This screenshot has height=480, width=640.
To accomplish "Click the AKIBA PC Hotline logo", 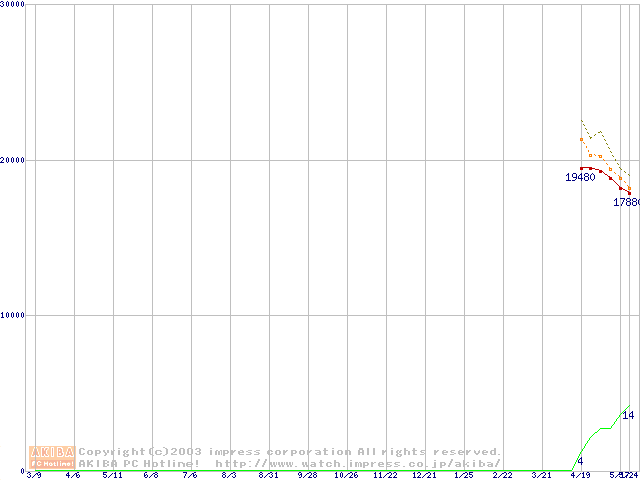I will pyautogui.click(x=52, y=457).
